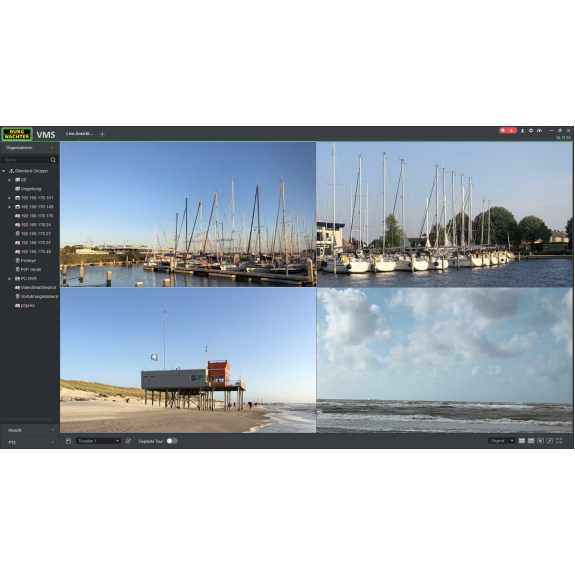Switch to four-split grid layout icon

[522, 441]
